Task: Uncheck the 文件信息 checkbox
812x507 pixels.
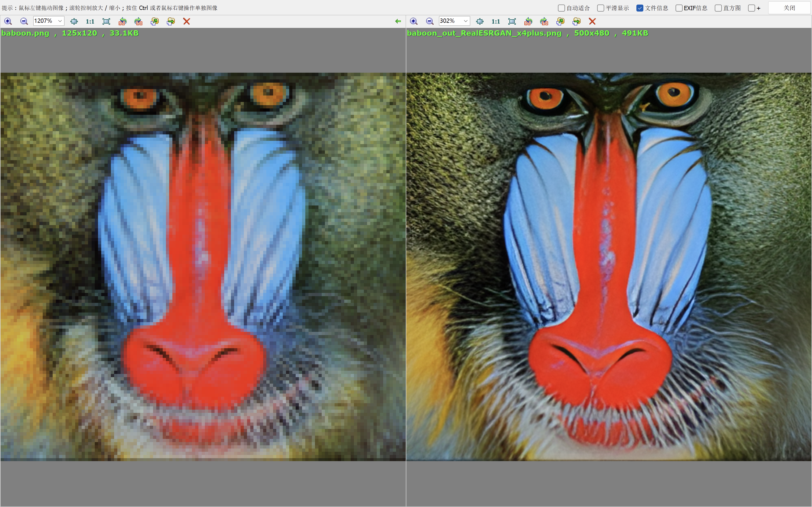Action: (640, 8)
